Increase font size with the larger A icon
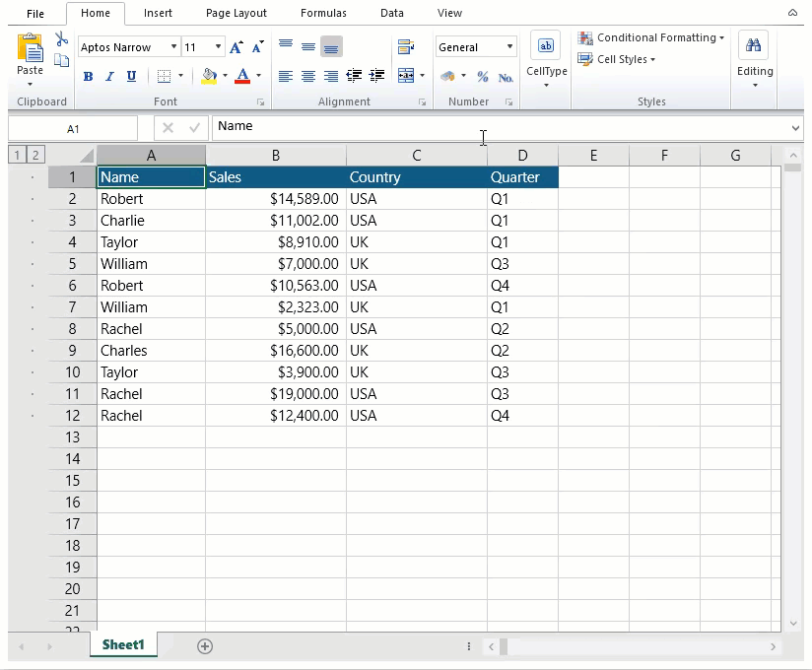812x670 pixels. click(x=237, y=47)
